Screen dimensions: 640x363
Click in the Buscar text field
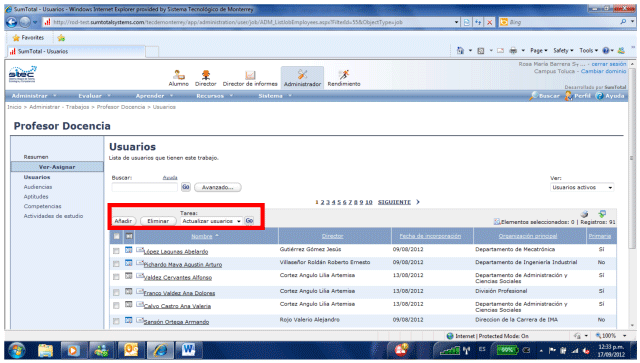click(144, 187)
